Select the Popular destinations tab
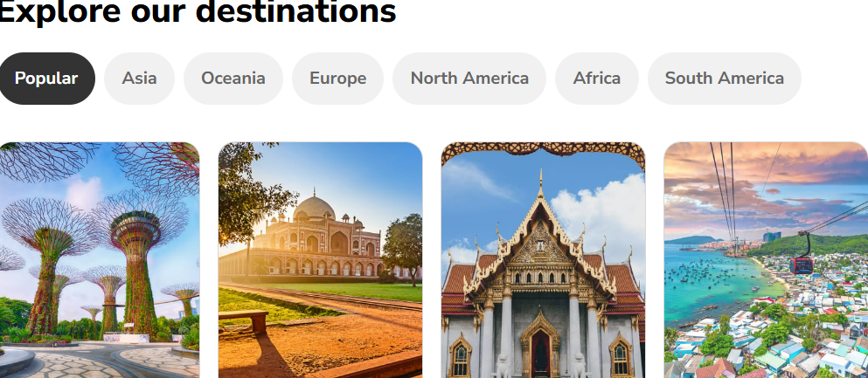This screenshot has width=868, height=378. [46, 79]
